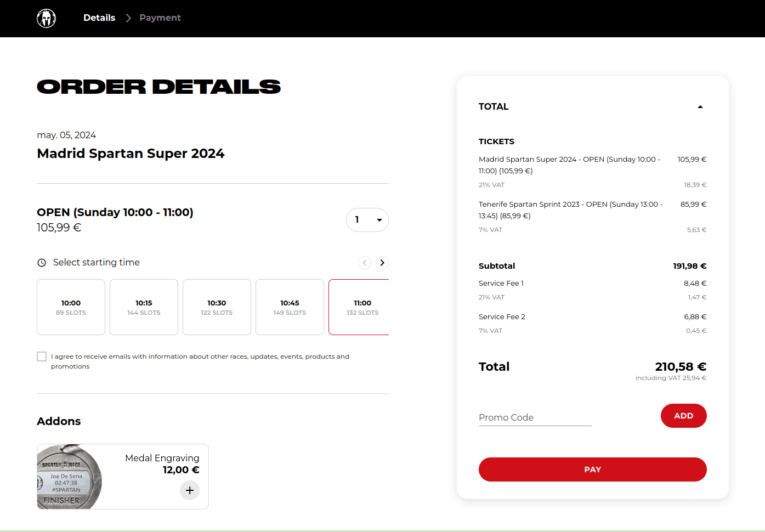The height and width of the screenshot is (532, 765).
Task: Click the including VAT 25,94 € note
Action: point(671,378)
